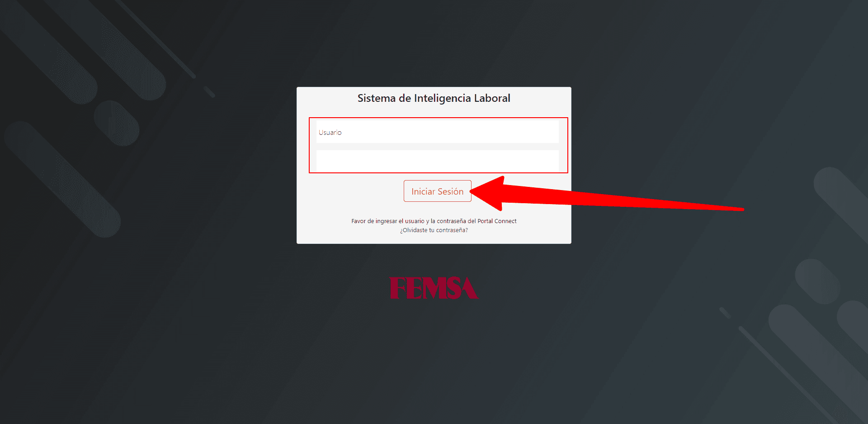The width and height of the screenshot is (868, 424).
Task: Select the Sistema de Inteligencia Laboral heading
Action: [x=434, y=98]
